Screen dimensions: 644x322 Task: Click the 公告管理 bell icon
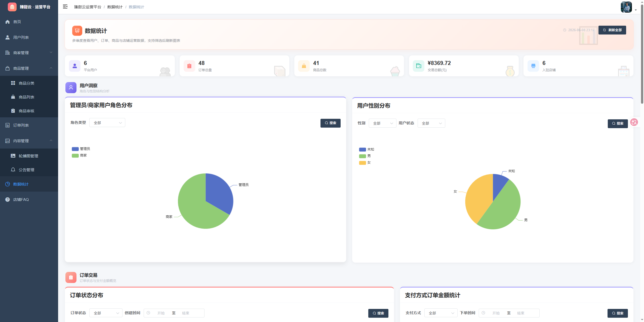point(13,170)
